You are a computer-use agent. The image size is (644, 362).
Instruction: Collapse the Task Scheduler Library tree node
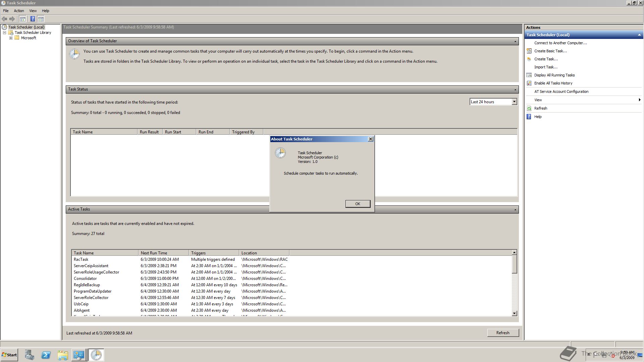pos(4,33)
